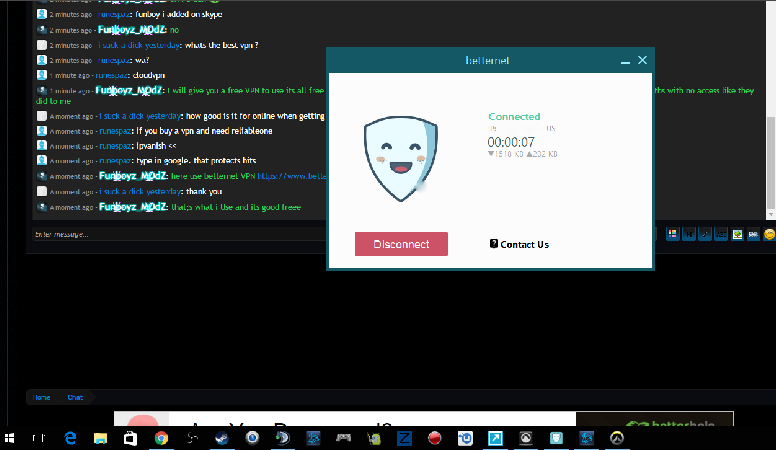Click the blue arrow shortcut taskbar icon
The height and width of the screenshot is (450, 776).
click(495, 438)
